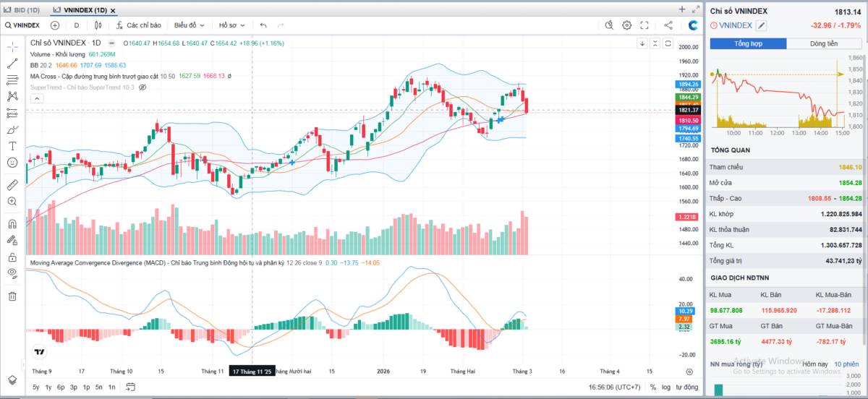Toggle tự động auto scale
Screen dimensions: 868x399
(x=687, y=387)
